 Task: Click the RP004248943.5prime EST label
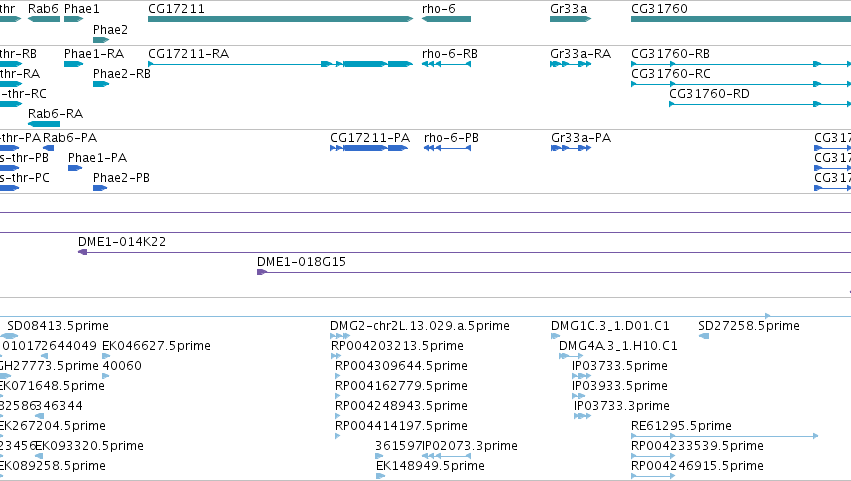point(401,406)
